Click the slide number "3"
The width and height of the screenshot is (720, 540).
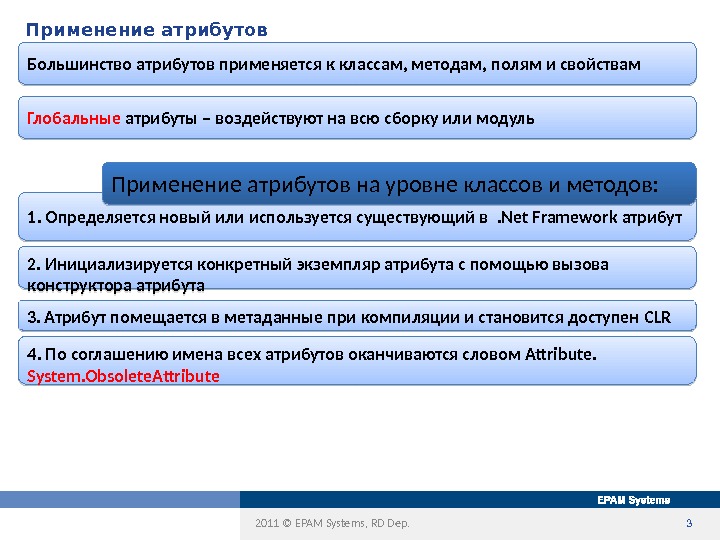689,523
